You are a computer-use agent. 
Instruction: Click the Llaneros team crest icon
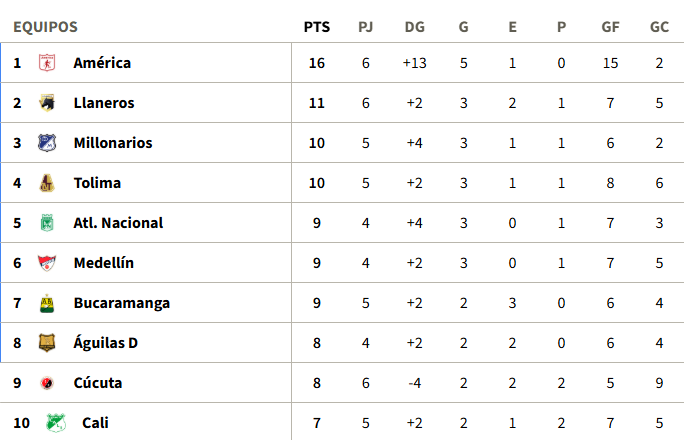tap(47, 103)
